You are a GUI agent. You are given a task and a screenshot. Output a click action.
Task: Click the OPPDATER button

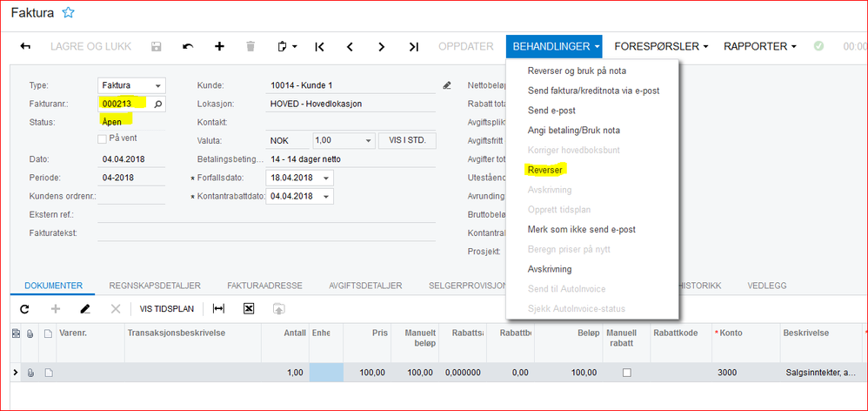[465, 46]
